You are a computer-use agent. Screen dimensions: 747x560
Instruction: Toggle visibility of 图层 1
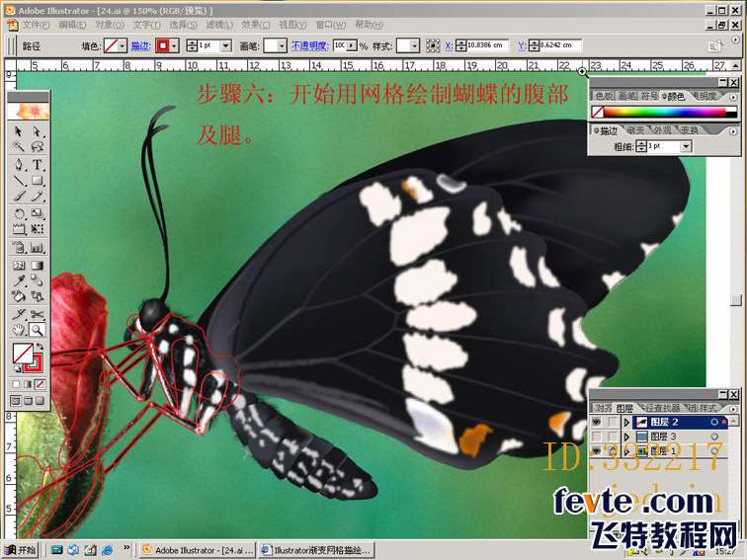click(x=597, y=450)
